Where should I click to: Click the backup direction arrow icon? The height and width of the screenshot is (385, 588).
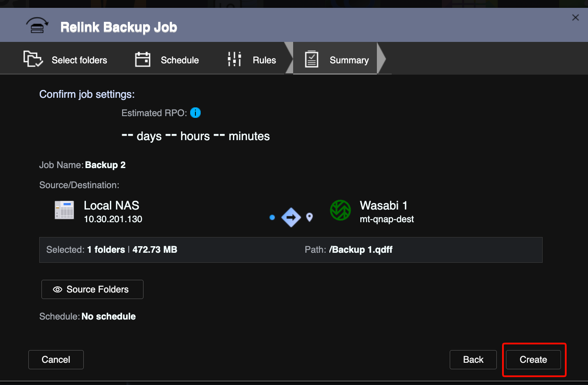[291, 217]
